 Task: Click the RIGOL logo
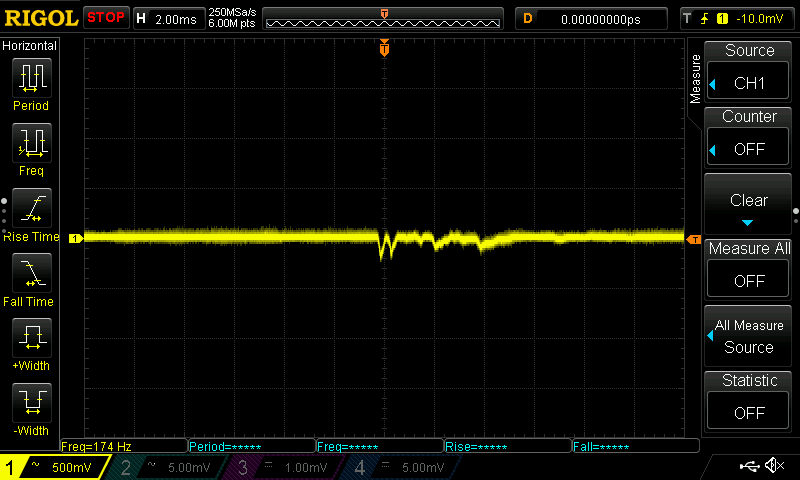tap(41, 18)
